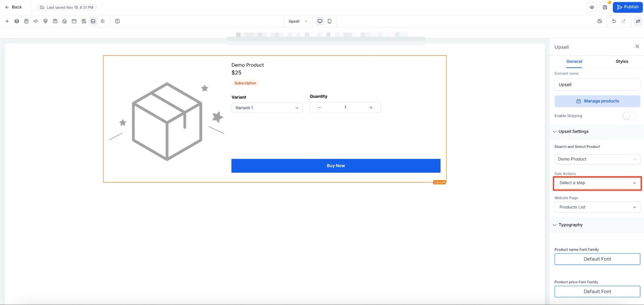
Task: Switch to the Styles tab
Action: click(621, 61)
